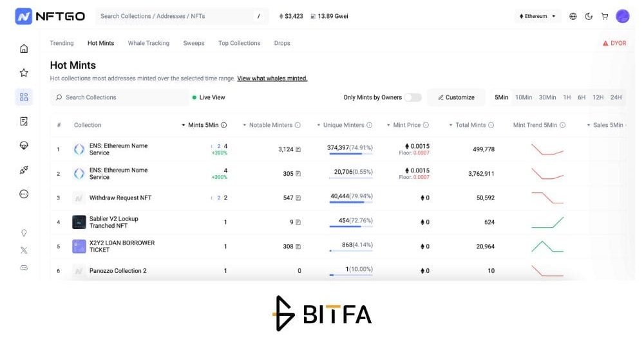Click the Customize button

(457, 97)
